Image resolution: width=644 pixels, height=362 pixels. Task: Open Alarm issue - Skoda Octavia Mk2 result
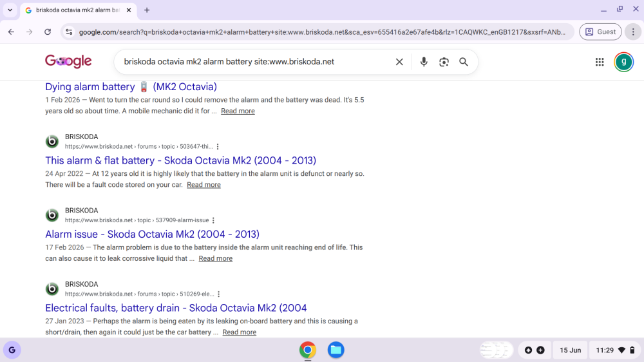(153, 234)
